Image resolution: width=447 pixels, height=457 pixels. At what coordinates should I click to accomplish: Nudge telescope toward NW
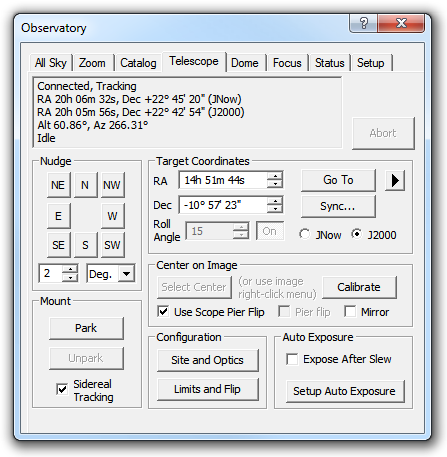pos(112,185)
